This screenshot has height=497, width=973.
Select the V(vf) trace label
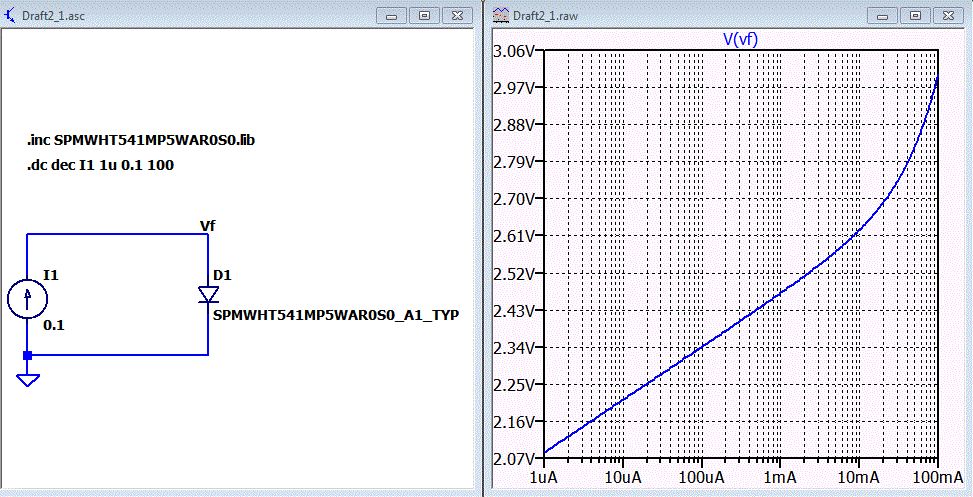point(740,39)
